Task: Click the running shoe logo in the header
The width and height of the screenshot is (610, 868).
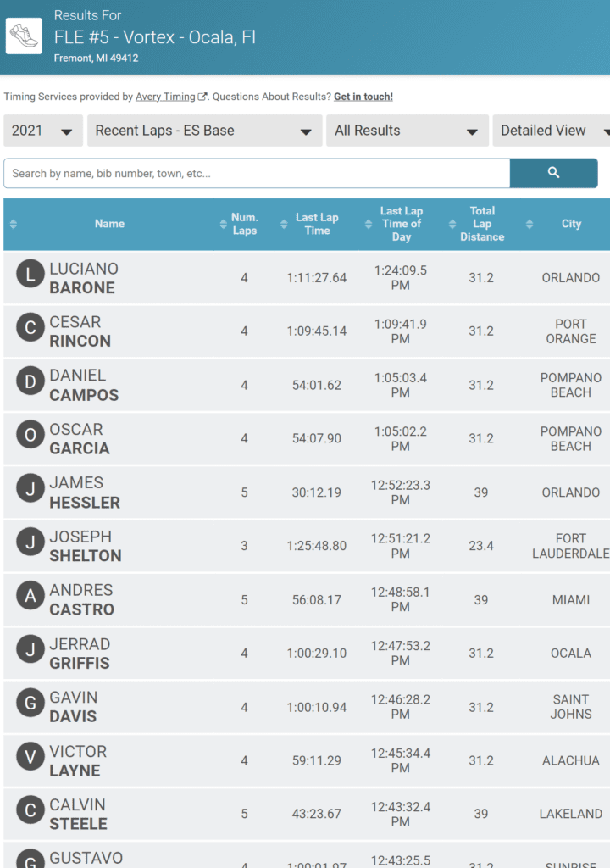Action: [x=23, y=36]
